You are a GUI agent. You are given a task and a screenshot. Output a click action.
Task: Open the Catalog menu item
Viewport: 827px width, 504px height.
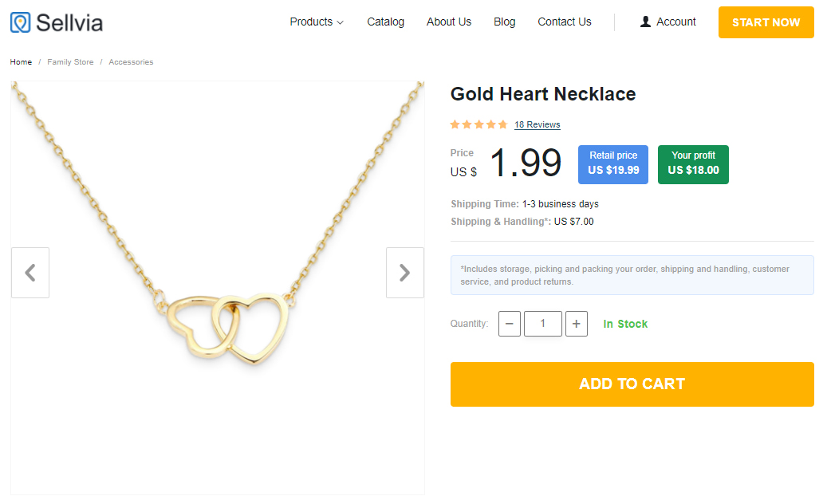(385, 22)
